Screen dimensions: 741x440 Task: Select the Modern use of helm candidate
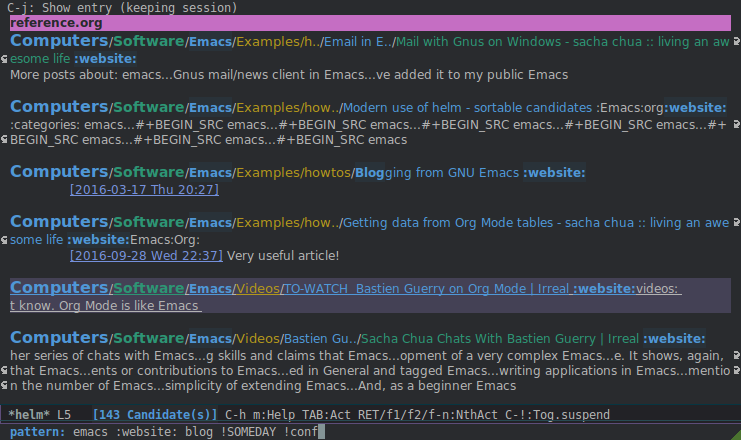click(x=368, y=107)
